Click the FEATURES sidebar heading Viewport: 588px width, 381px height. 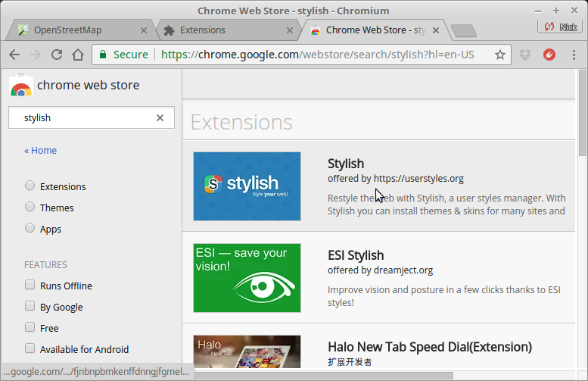(x=45, y=265)
